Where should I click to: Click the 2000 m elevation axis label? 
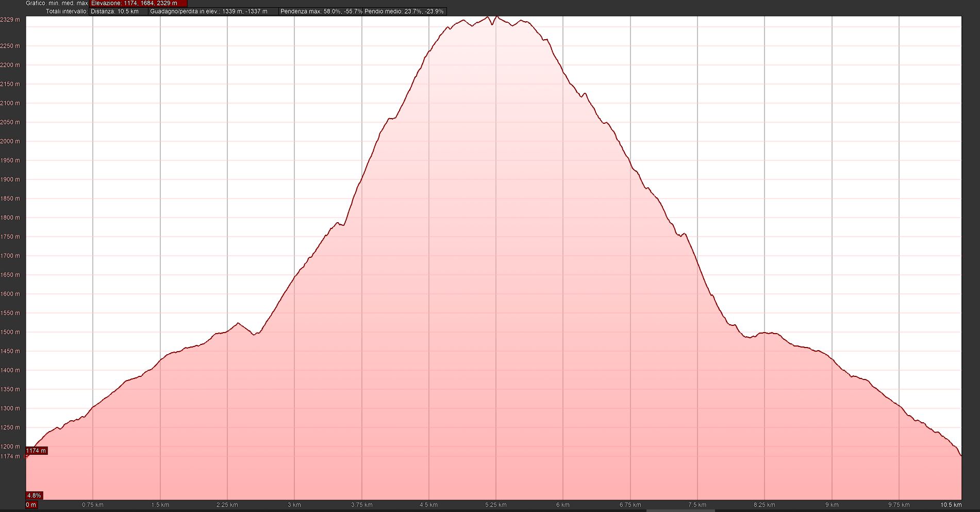click(x=10, y=141)
